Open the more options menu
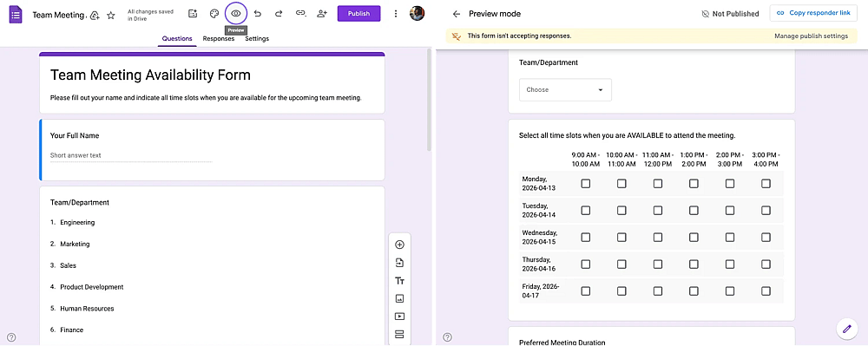 [395, 14]
